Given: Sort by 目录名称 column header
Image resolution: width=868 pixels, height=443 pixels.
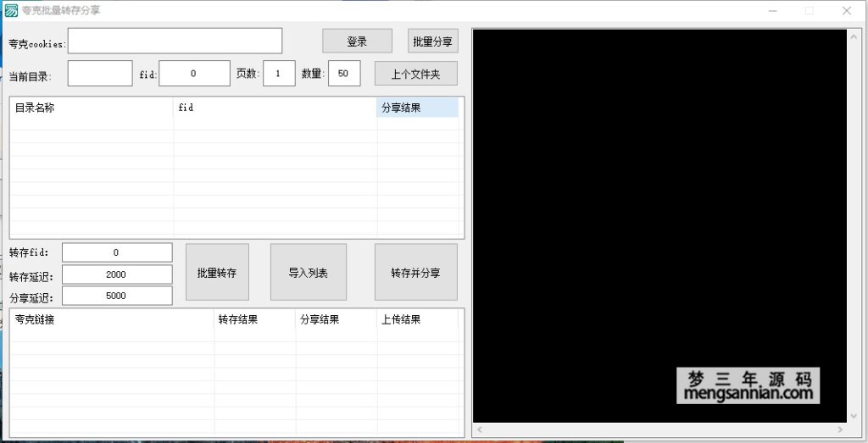Looking at the screenshot, I should 92,108.
